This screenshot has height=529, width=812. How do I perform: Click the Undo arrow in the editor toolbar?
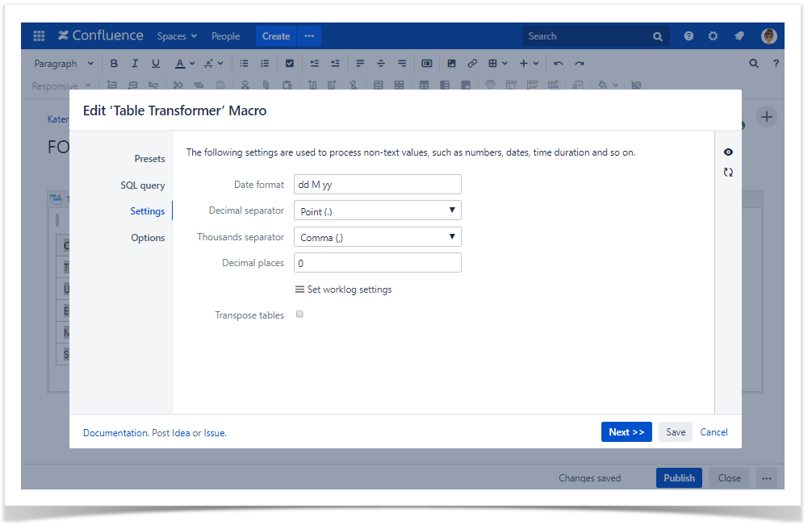point(559,64)
